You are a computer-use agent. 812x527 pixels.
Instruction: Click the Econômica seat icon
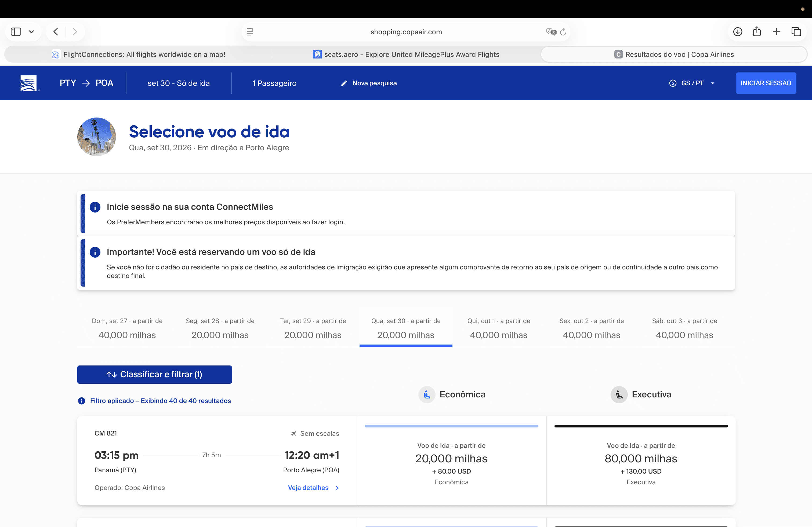pyautogui.click(x=427, y=395)
